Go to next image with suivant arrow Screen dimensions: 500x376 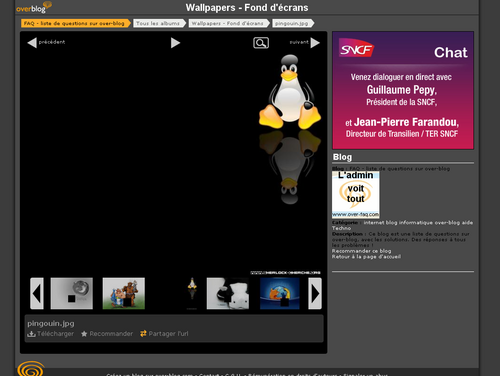pos(315,43)
